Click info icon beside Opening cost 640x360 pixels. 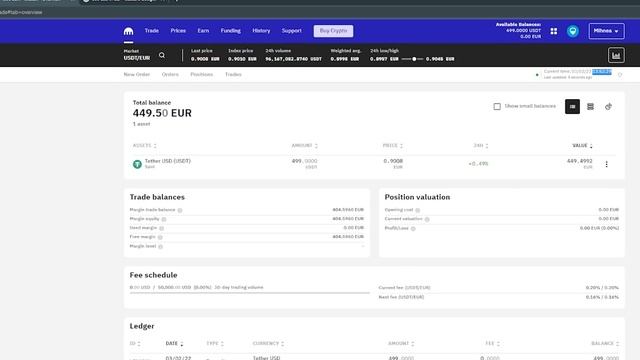point(418,210)
